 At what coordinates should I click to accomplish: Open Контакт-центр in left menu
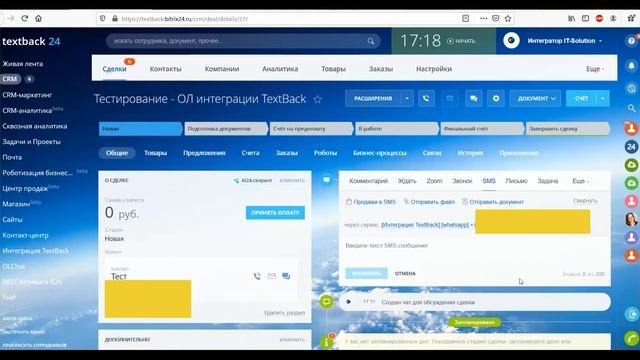(x=25, y=235)
